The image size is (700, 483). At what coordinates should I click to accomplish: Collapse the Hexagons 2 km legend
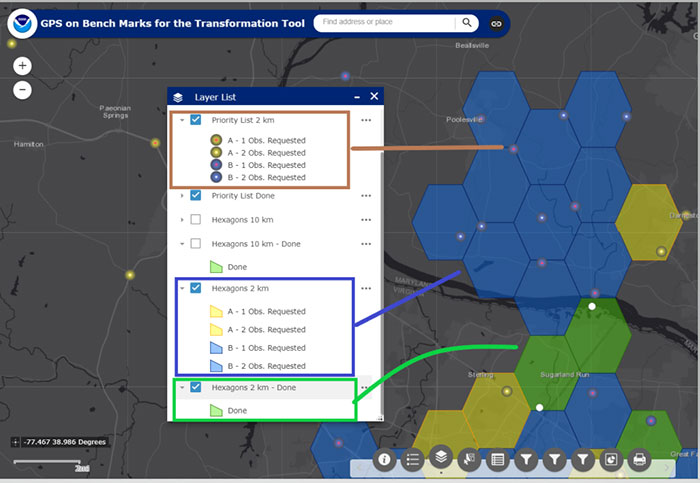point(181,288)
